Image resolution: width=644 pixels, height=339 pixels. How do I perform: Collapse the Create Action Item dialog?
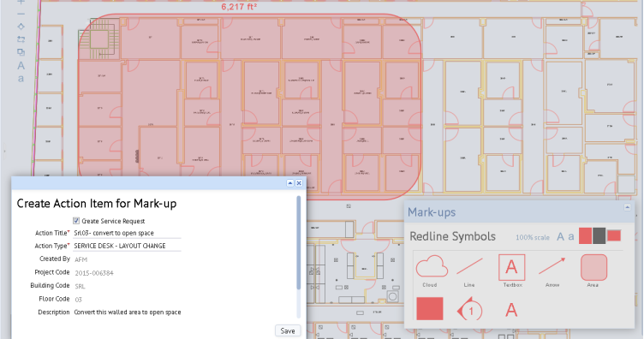tap(290, 183)
